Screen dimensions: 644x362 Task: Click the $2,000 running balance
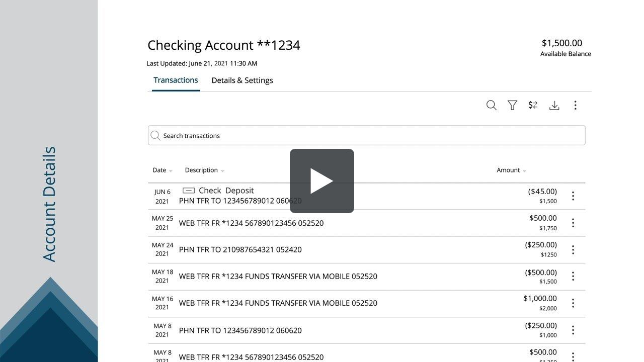point(548,308)
